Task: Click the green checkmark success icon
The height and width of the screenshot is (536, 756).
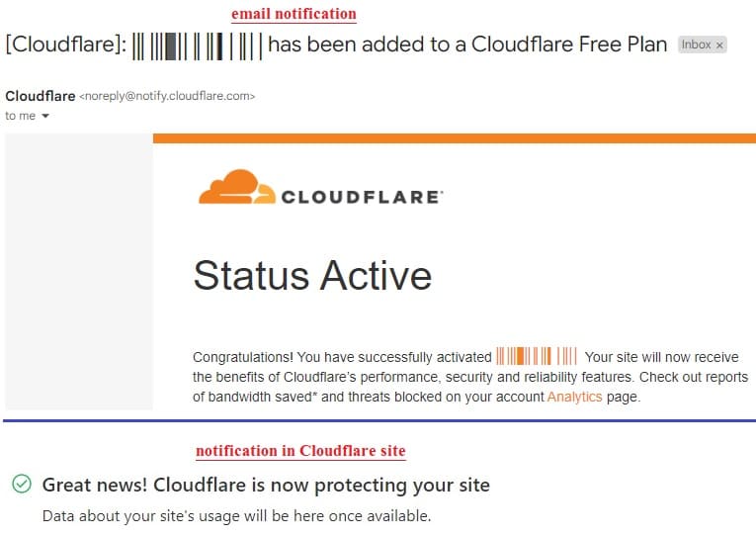Action: tap(22, 484)
